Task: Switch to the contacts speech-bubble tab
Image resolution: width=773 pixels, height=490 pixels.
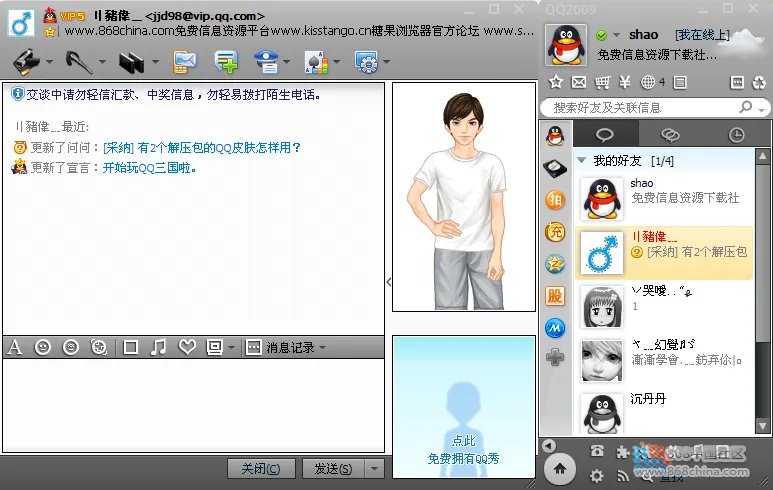Action: tap(605, 135)
